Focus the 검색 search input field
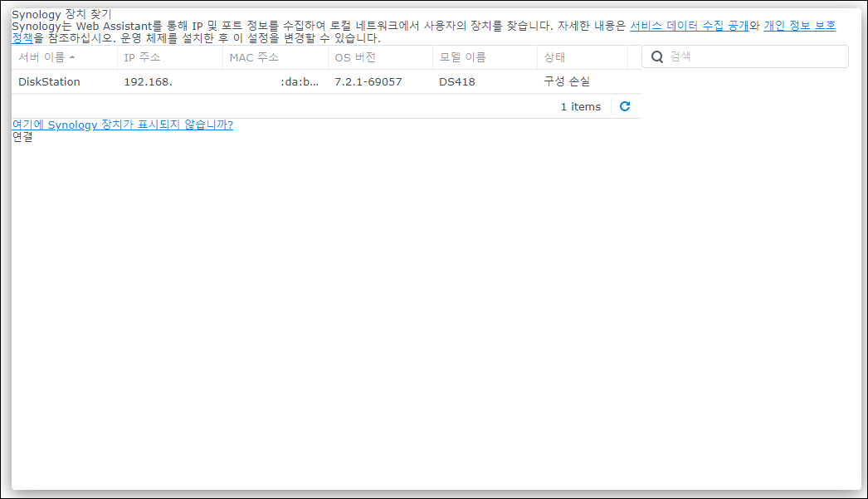This screenshot has height=499, width=868. [745, 56]
